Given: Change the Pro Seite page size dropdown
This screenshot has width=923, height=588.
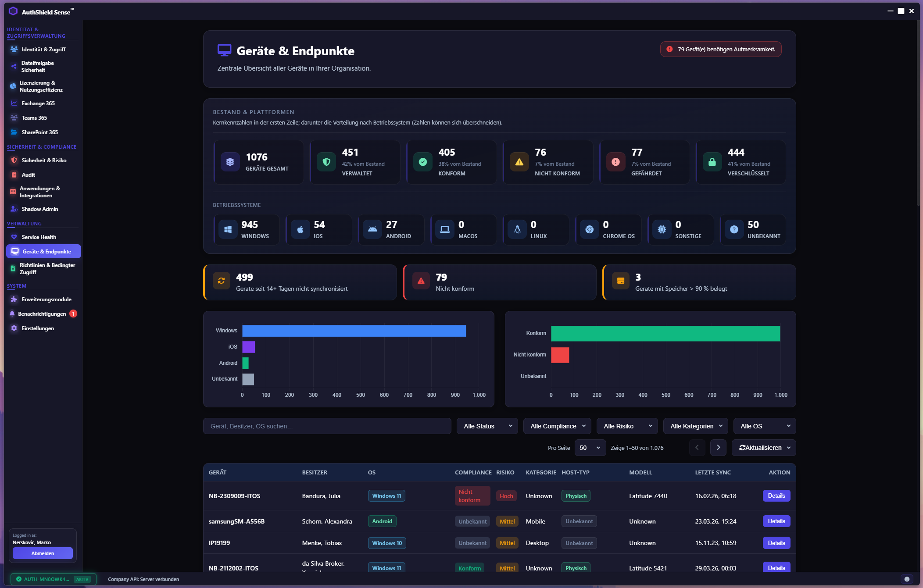Looking at the screenshot, I should click(590, 448).
